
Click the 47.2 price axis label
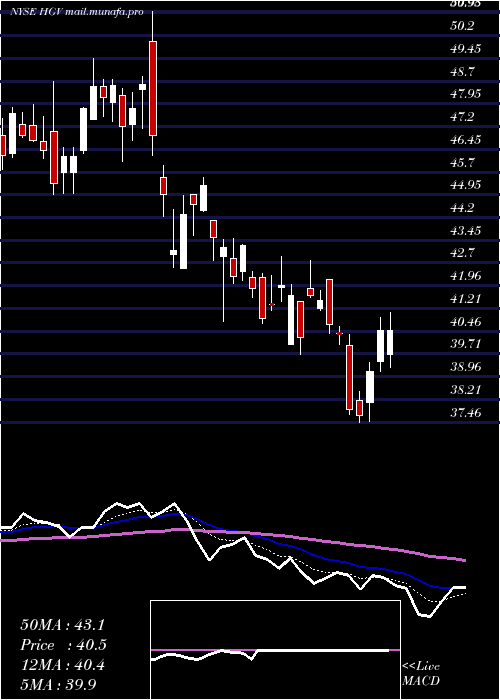click(x=462, y=117)
